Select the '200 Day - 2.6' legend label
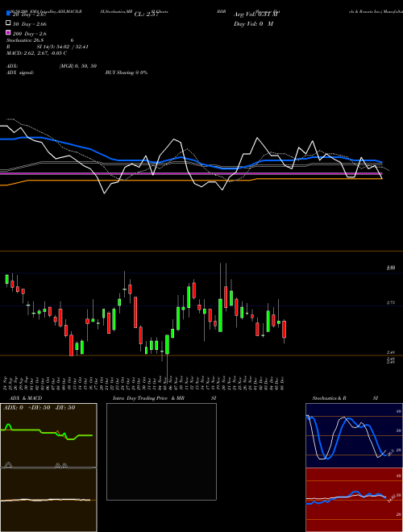Viewport: 403px width, 532px height. point(30,34)
